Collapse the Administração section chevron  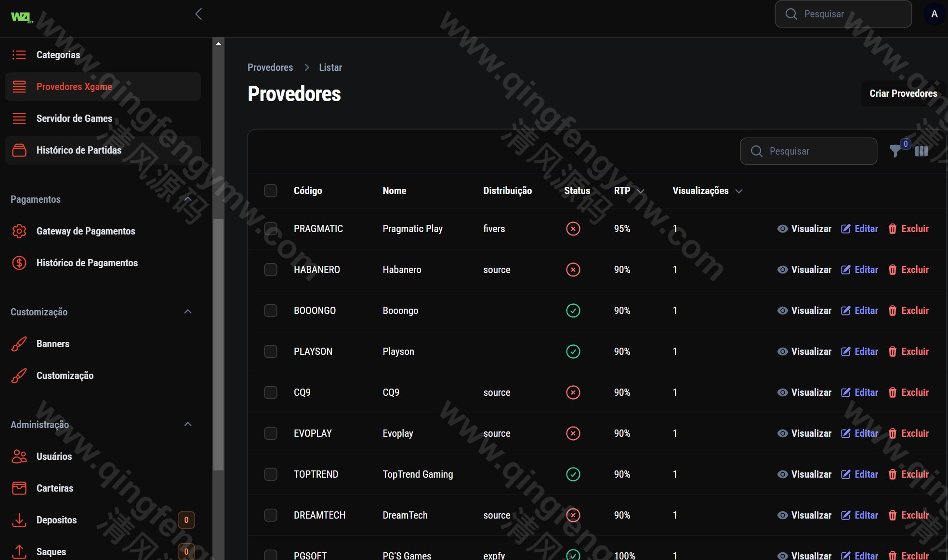[188, 424]
